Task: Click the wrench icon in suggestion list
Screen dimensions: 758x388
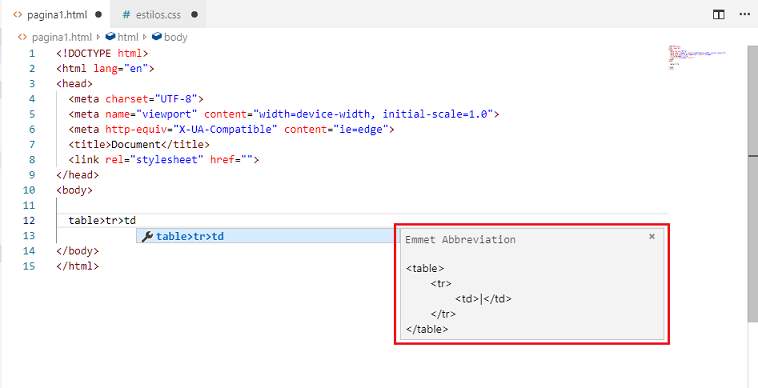Action: (147, 236)
